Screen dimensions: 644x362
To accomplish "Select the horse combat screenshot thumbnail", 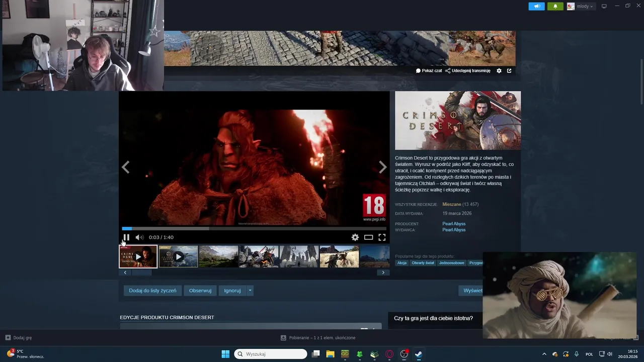I will click(x=259, y=256).
